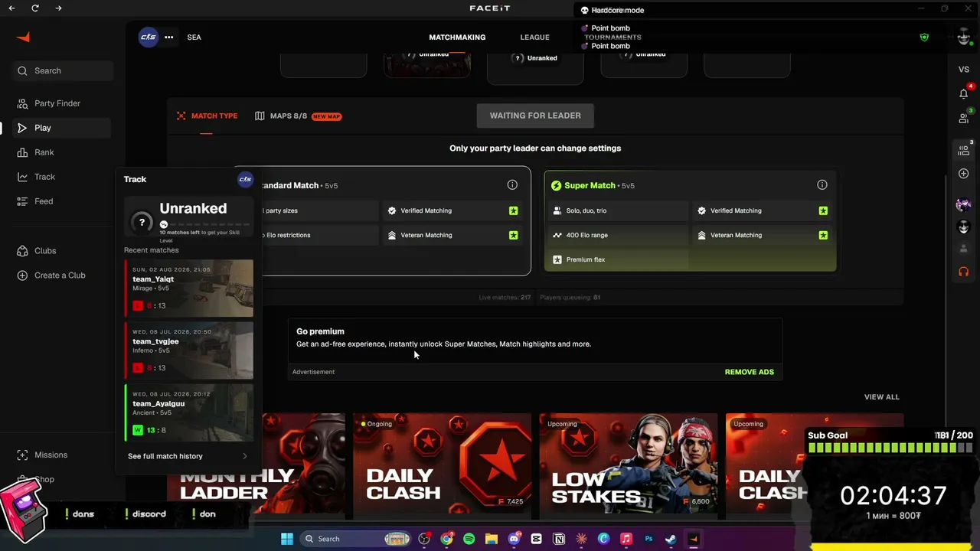980x551 pixels.
Task: Open the Low Stakes tournament card
Action: pos(628,466)
